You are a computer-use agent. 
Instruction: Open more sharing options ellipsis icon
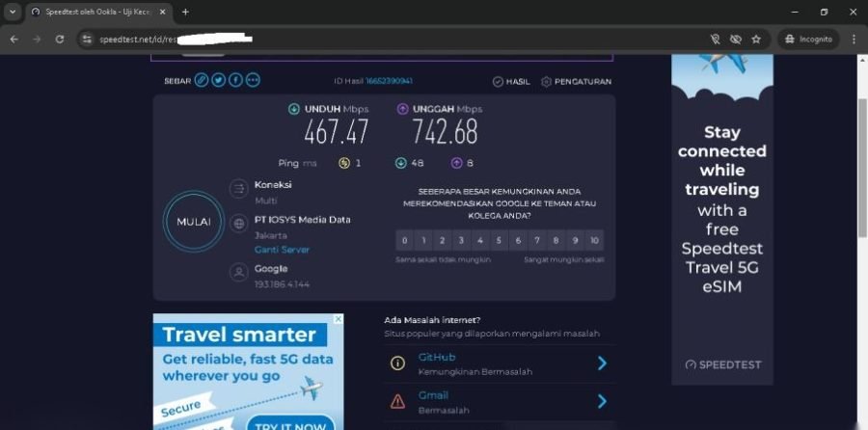(x=253, y=81)
